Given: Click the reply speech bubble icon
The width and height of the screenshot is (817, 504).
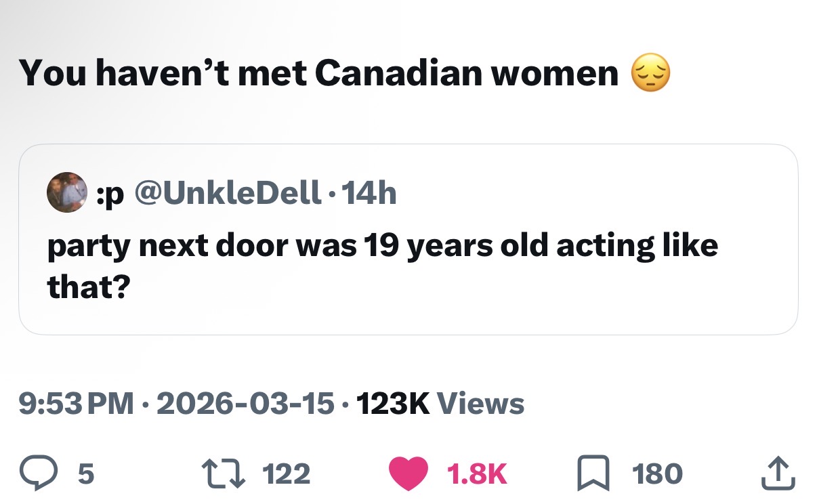Looking at the screenshot, I should click(x=42, y=473).
